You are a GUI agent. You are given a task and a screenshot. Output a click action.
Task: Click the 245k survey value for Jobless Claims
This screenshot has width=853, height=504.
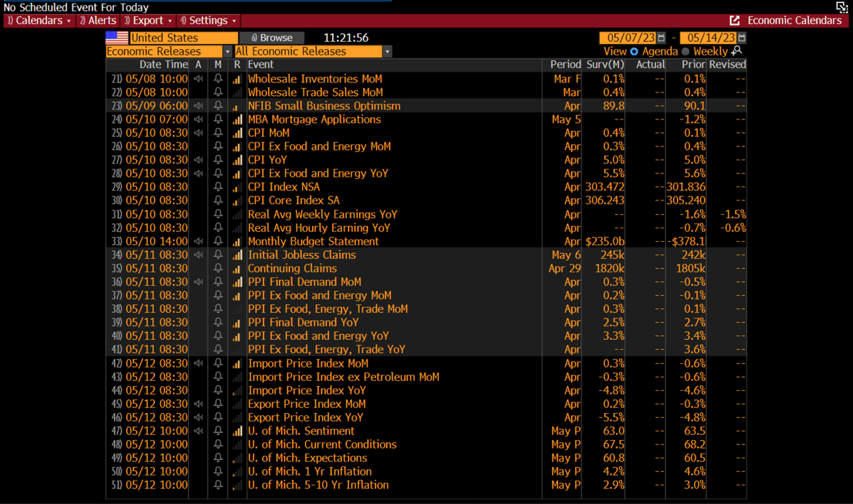(611, 254)
